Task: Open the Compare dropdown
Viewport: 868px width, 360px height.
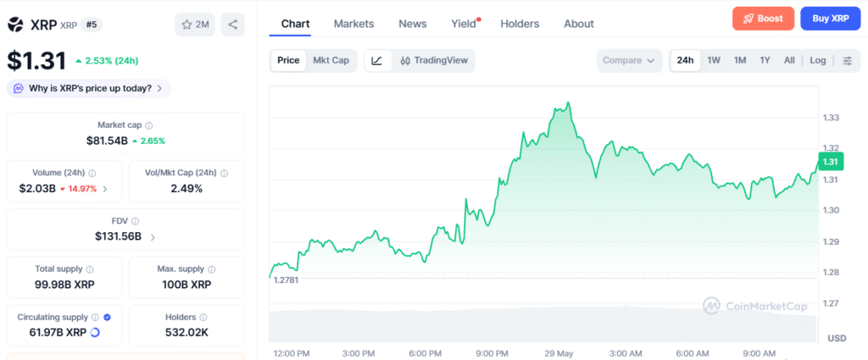Action: tap(629, 61)
